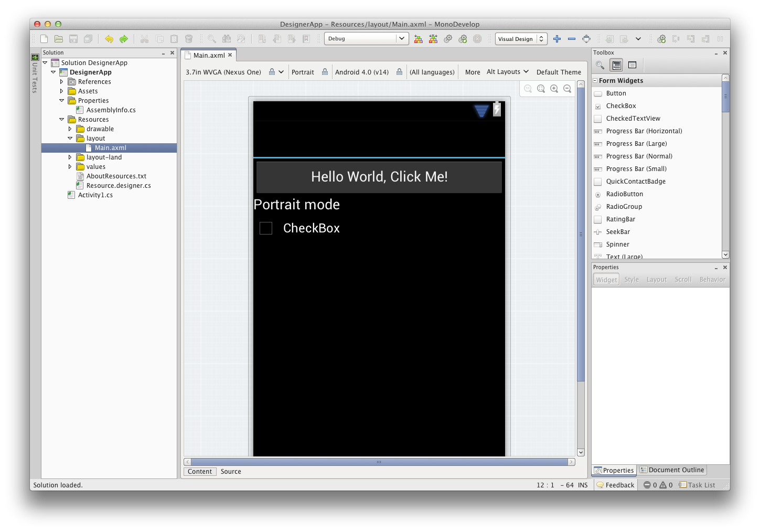Click the Undo arrow in toolbar
760x532 pixels.
coord(109,39)
